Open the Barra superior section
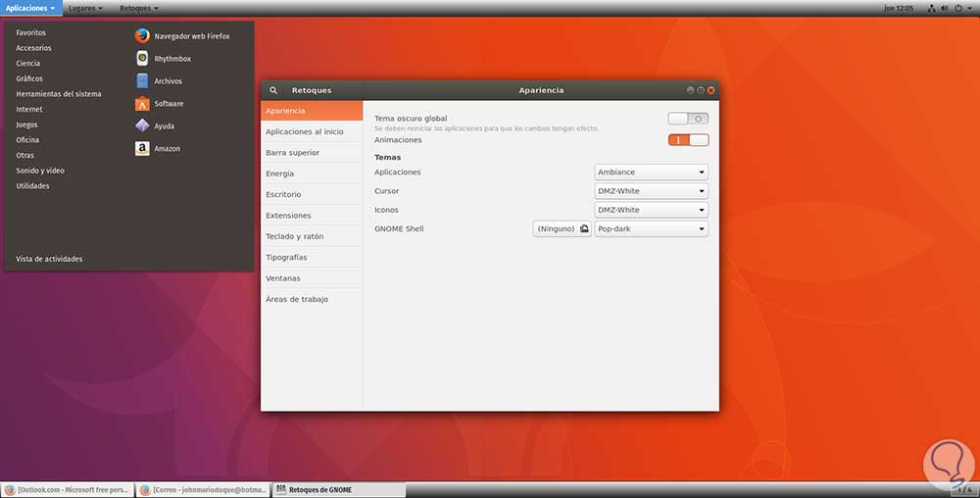The height and width of the screenshot is (498, 980). pyautogui.click(x=312, y=153)
